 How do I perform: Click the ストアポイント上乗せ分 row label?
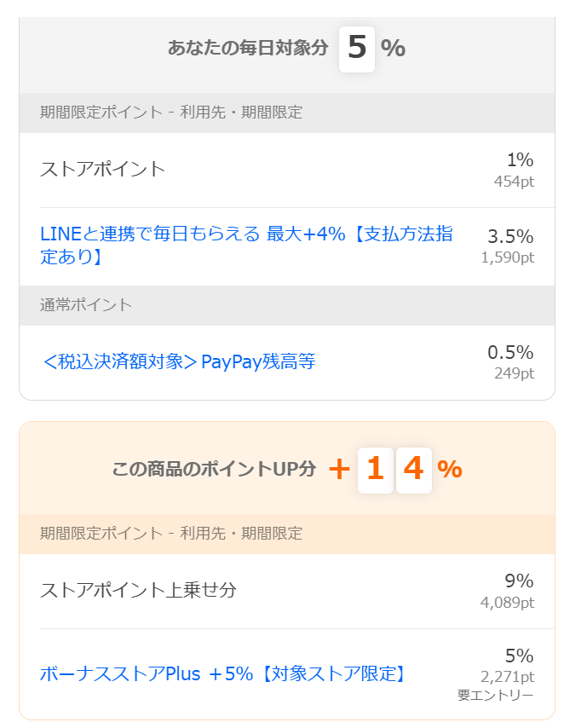[138, 590]
